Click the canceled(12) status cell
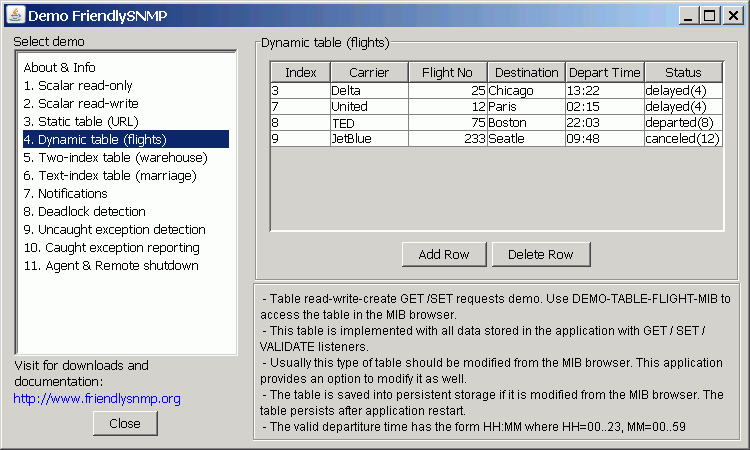Screen dimensions: 750x450 coord(683,138)
